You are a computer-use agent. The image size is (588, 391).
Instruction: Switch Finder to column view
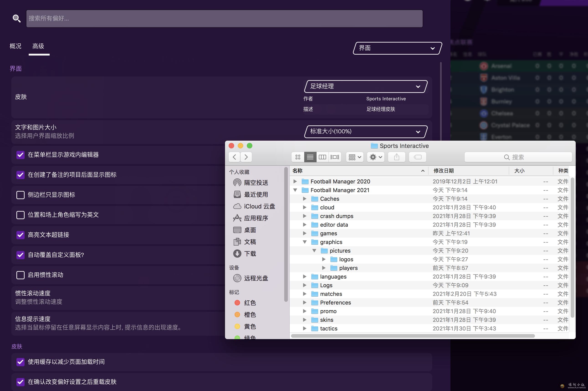pos(322,157)
